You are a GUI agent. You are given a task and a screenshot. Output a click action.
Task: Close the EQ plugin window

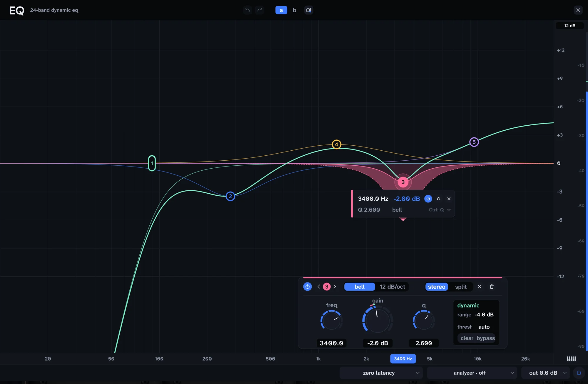click(578, 10)
